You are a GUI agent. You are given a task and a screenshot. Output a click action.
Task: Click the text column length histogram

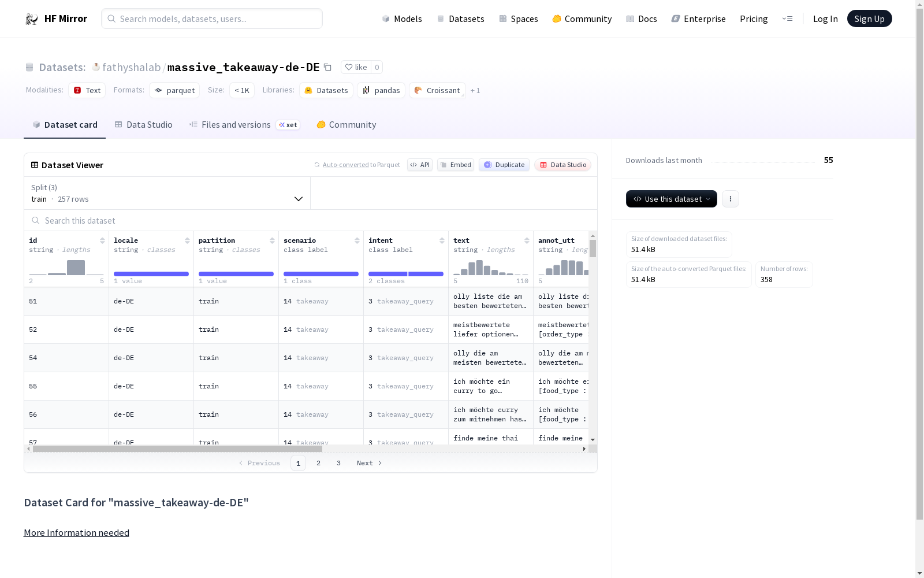click(x=491, y=267)
